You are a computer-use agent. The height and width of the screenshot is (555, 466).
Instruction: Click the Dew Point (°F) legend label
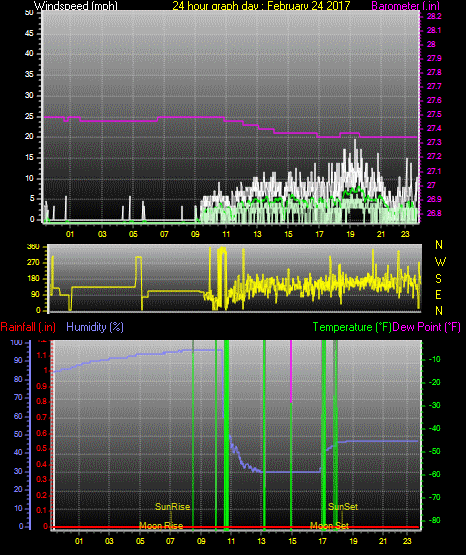pos(427,327)
